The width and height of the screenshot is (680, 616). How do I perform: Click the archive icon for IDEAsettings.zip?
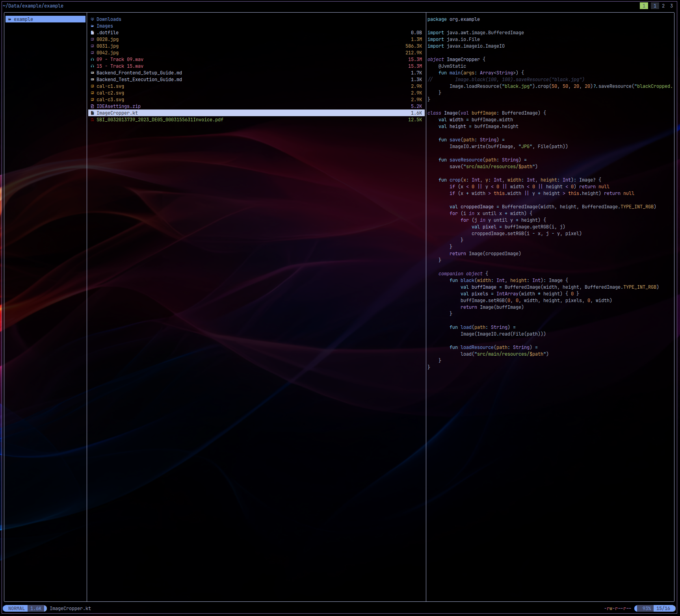coord(92,106)
